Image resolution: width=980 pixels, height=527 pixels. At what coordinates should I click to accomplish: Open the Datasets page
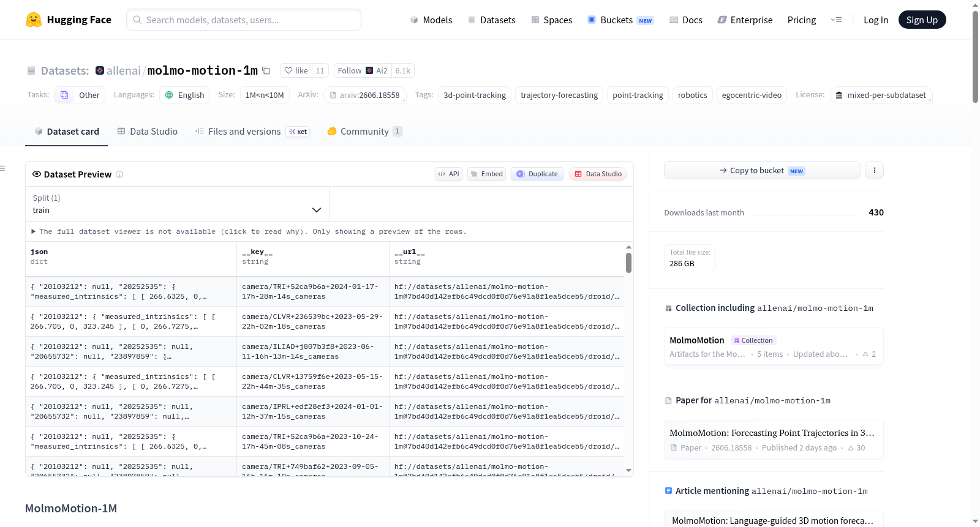point(491,20)
